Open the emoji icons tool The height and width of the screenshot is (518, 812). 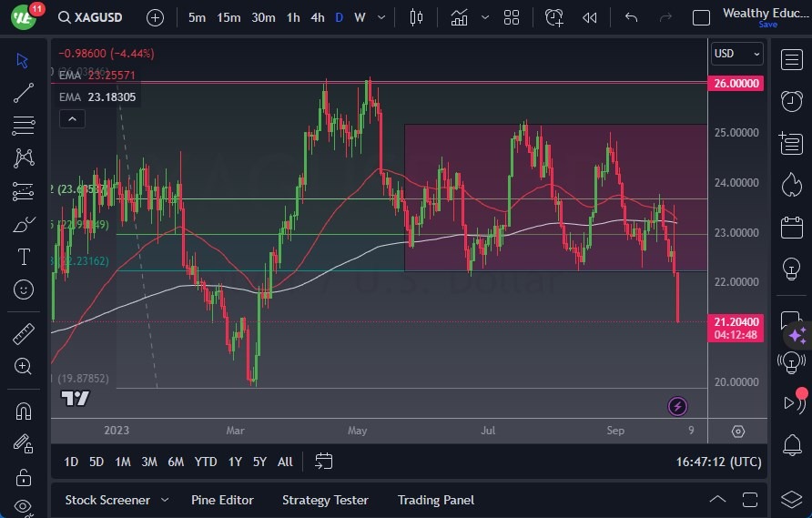click(24, 290)
